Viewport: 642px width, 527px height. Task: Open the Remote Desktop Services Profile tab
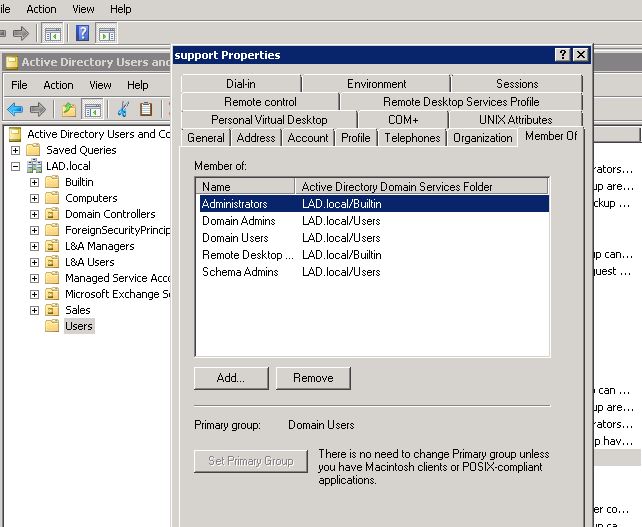tap(461, 102)
